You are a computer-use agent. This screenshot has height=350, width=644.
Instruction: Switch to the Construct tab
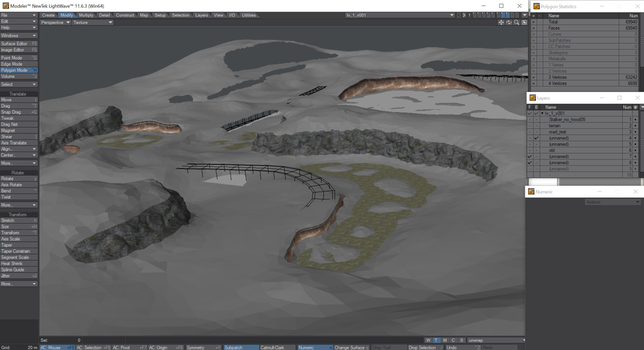(x=125, y=15)
